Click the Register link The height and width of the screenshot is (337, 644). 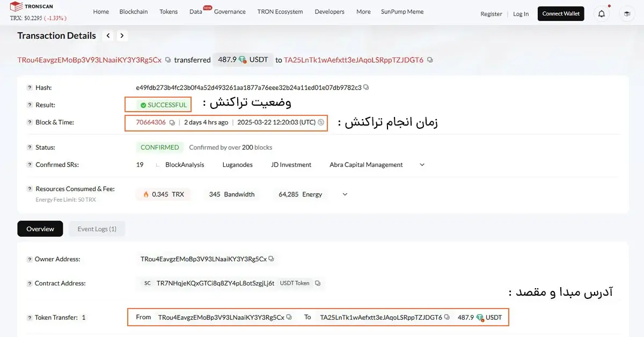tap(491, 14)
